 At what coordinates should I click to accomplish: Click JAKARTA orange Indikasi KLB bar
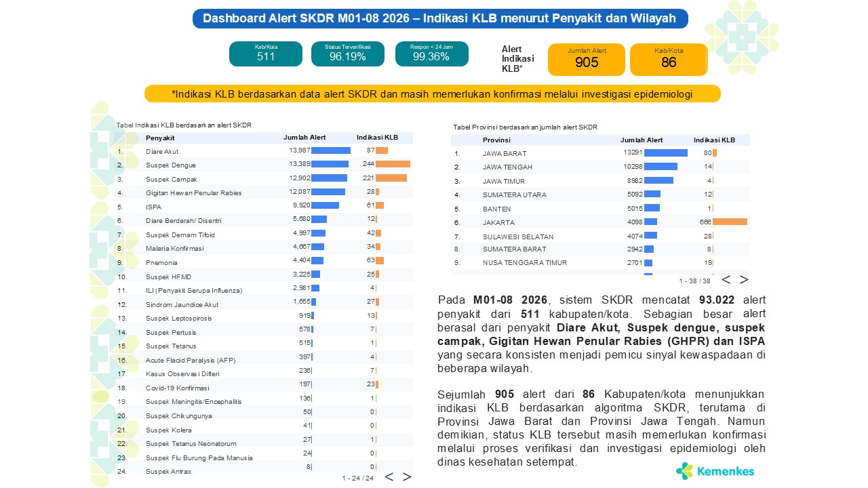click(x=730, y=222)
